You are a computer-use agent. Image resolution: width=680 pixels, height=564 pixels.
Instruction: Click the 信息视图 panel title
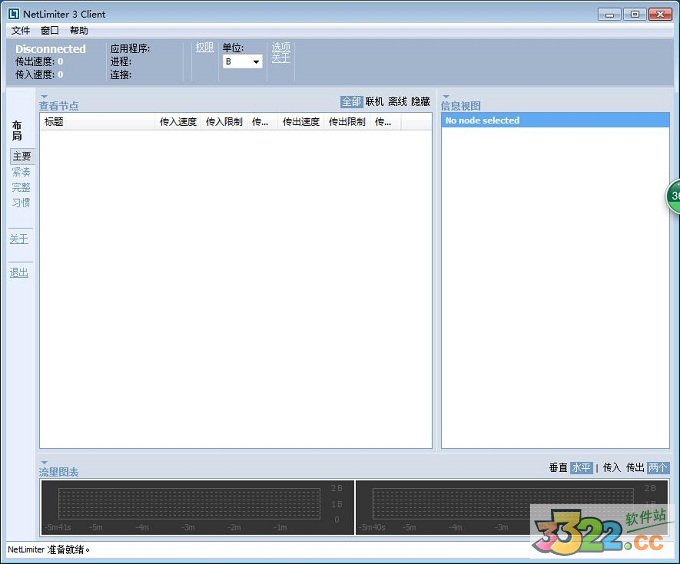coord(461,106)
